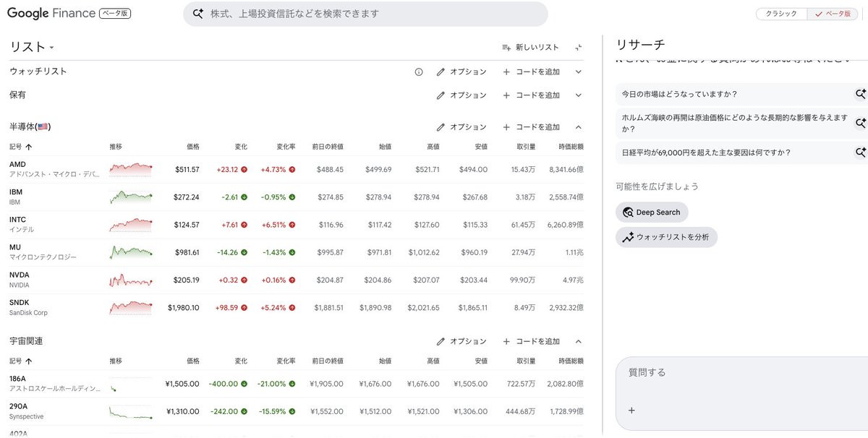Collapse the 半導体 section chevron

[578, 127]
